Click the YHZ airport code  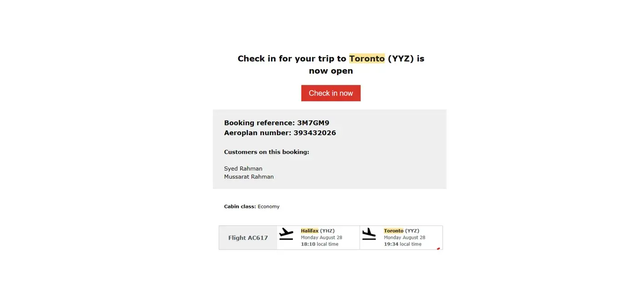(x=327, y=231)
